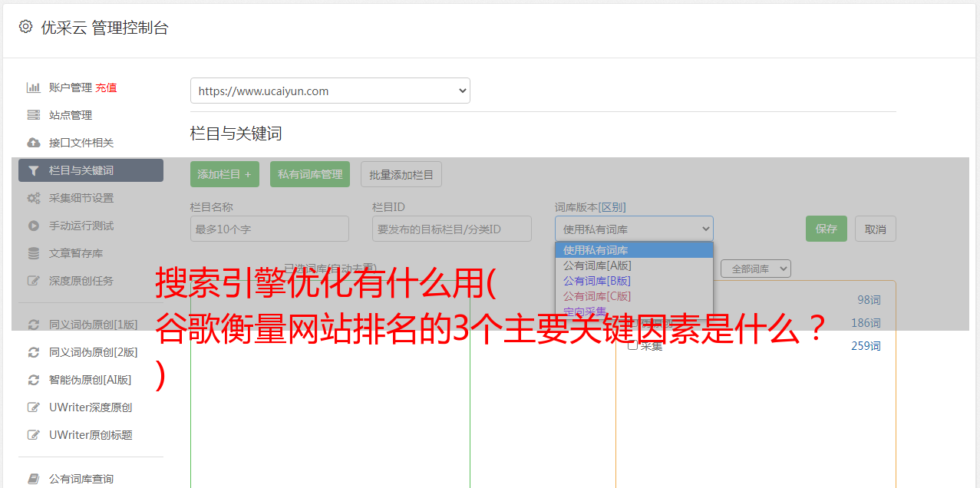Image resolution: width=980 pixels, height=488 pixels.
Task: Open 公有词库查询 book icon
Action: click(x=33, y=479)
